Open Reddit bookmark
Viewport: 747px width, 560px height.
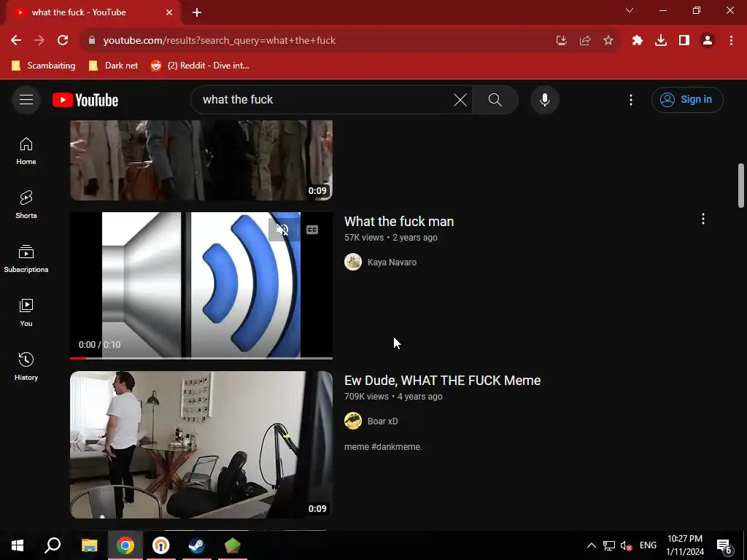(x=200, y=66)
